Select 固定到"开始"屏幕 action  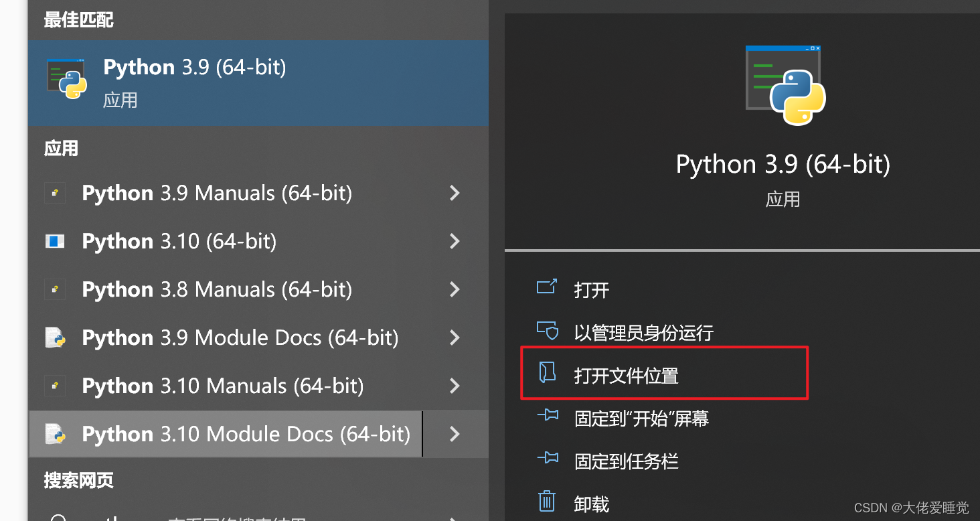(x=642, y=419)
